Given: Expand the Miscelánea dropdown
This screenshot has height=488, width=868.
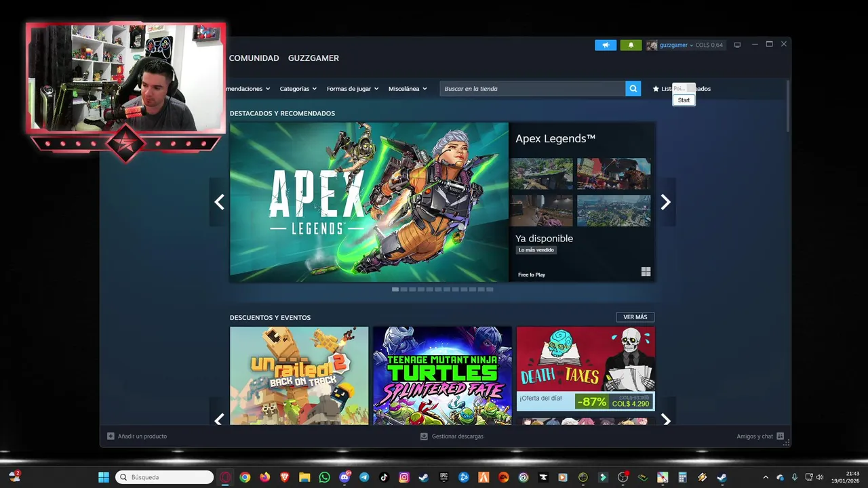Looking at the screenshot, I should tap(408, 89).
